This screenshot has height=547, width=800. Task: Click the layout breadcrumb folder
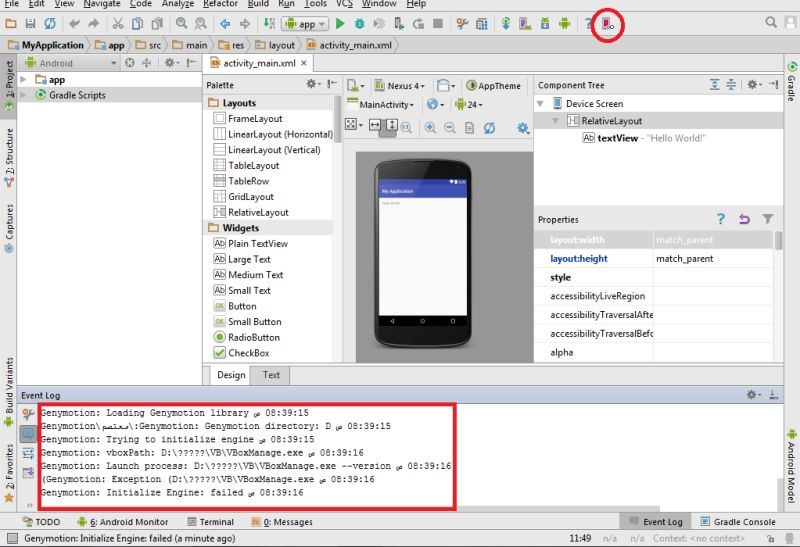[275, 45]
